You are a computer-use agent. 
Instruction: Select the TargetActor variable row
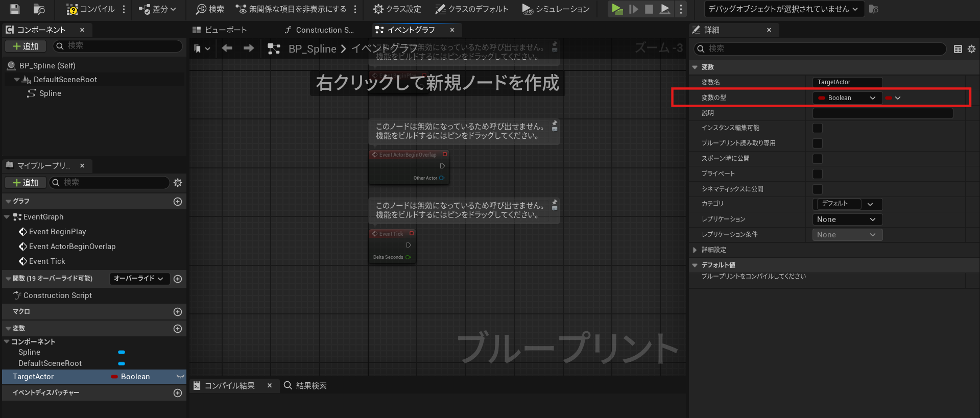click(x=94, y=377)
